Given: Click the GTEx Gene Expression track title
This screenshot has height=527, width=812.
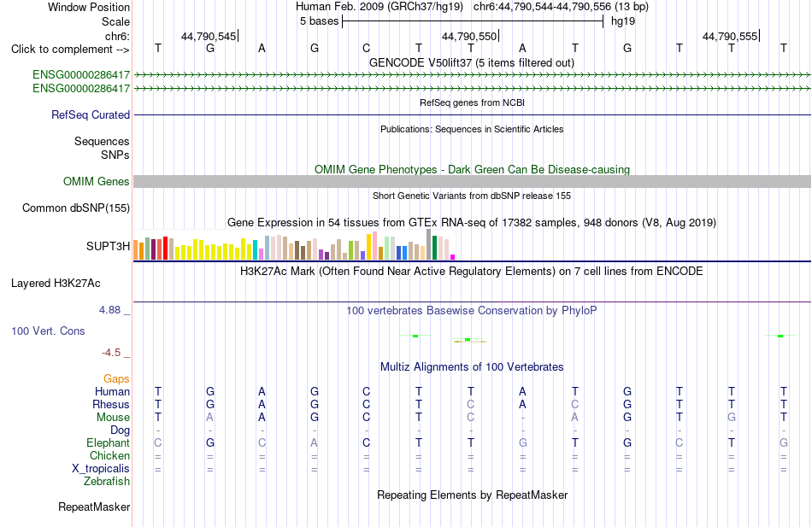Looking at the screenshot, I should [x=472, y=223].
